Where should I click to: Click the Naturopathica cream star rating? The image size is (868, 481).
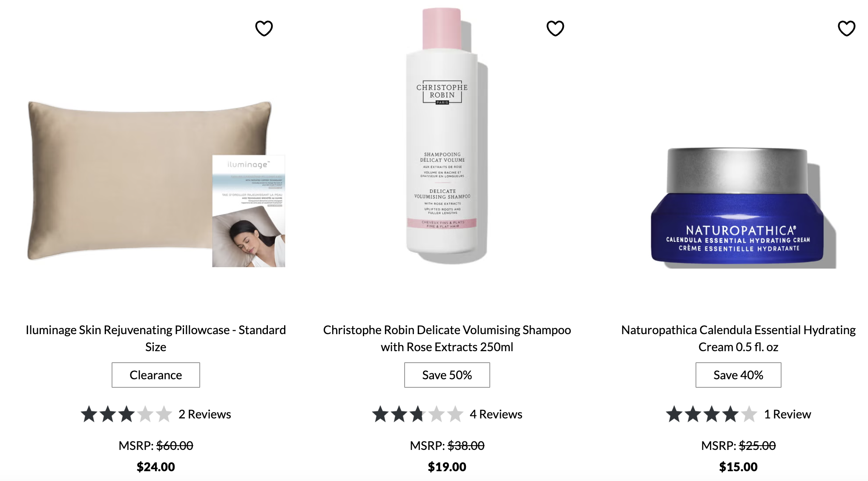pyautogui.click(x=712, y=414)
